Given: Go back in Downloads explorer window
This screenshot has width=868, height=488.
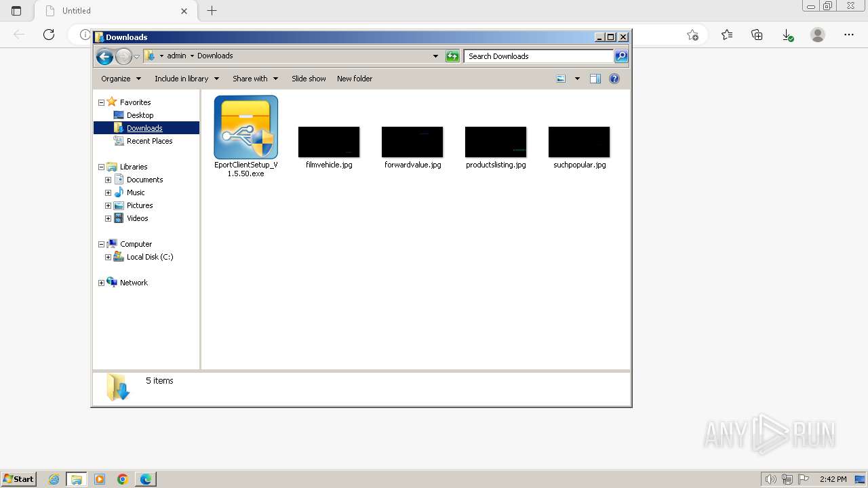Looking at the screenshot, I should [x=104, y=57].
